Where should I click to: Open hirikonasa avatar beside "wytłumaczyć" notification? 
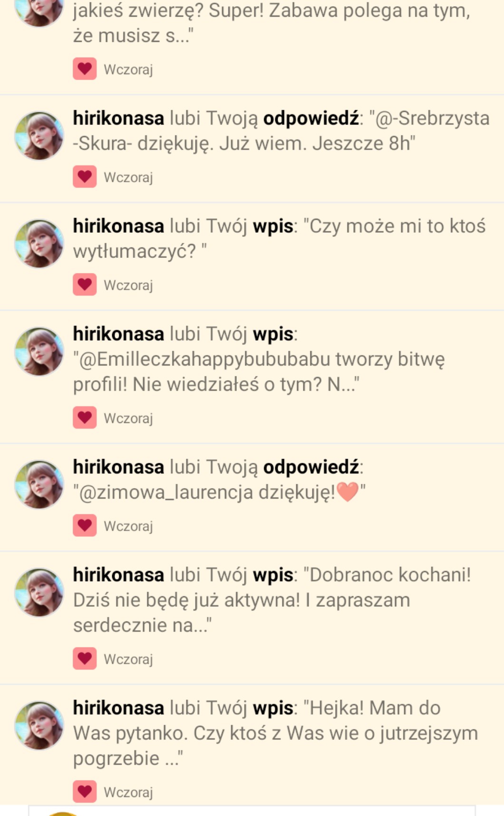pyautogui.click(x=39, y=244)
